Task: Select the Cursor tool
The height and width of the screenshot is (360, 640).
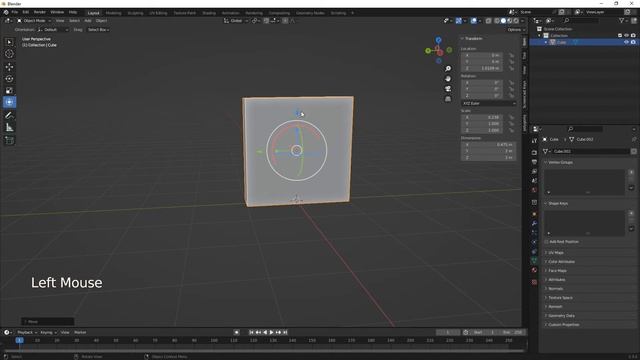Action: click(9, 54)
